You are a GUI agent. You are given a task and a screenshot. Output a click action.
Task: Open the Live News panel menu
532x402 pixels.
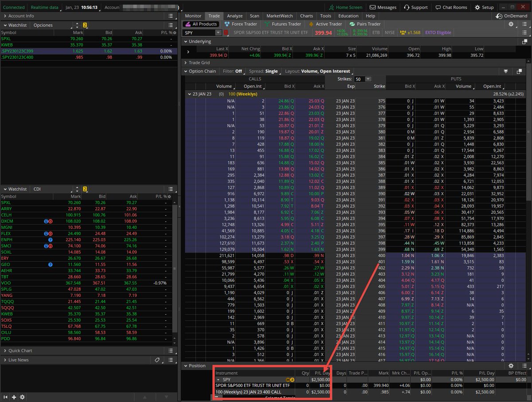pyautogui.click(x=171, y=360)
